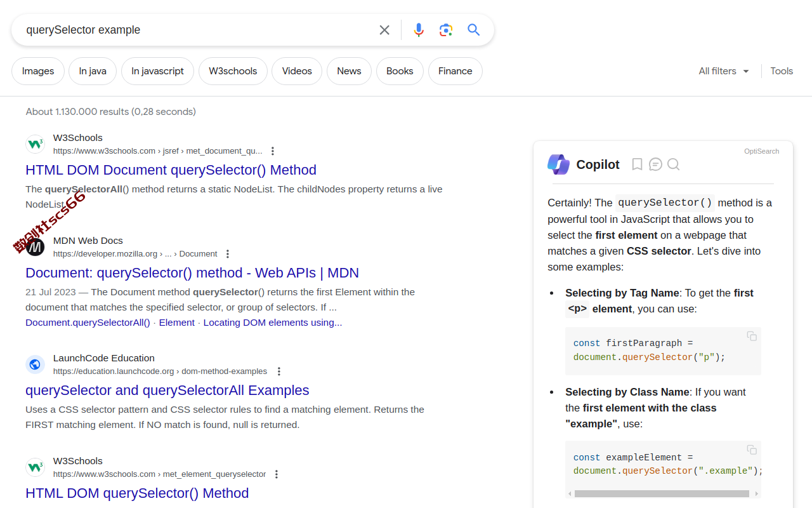Click the Copilot heading text
The height and width of the screenshot is (508, 812).
pos(598,164)
